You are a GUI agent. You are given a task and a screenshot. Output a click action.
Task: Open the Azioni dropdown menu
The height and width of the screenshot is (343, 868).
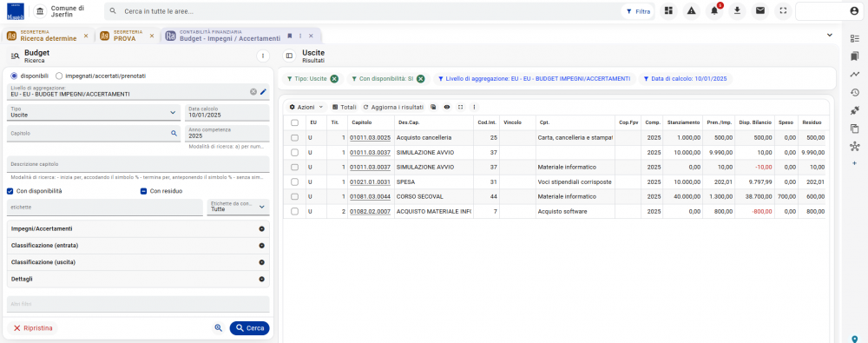(306, 107)
